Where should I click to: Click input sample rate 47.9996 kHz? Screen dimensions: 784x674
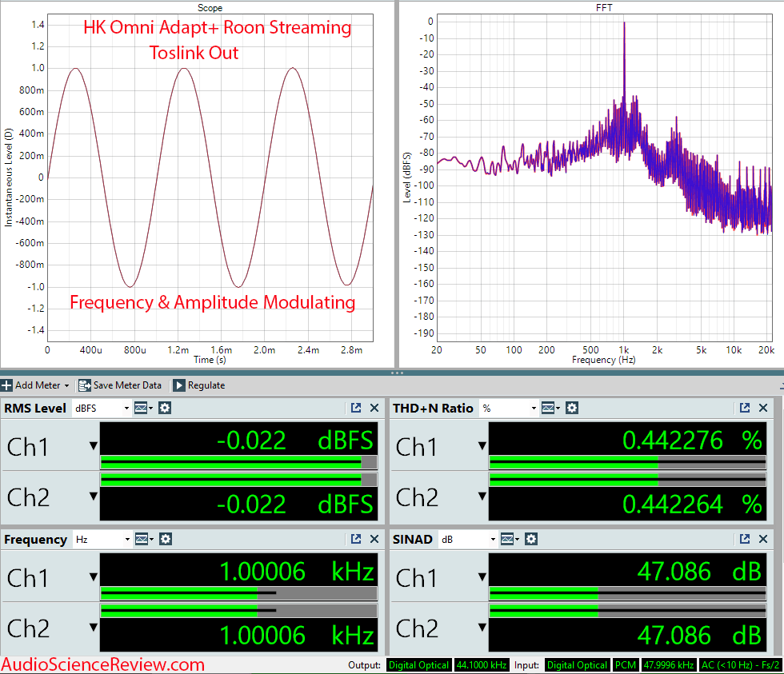point(669,665)
